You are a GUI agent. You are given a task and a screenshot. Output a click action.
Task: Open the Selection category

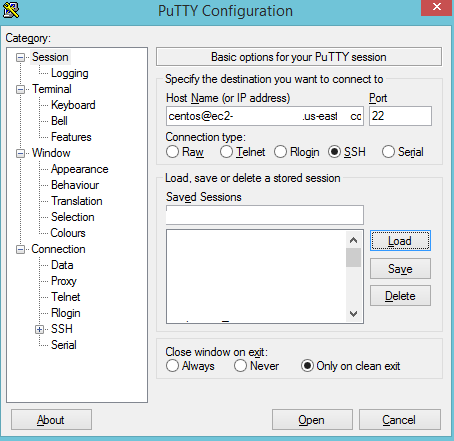(x=73, y=217)
